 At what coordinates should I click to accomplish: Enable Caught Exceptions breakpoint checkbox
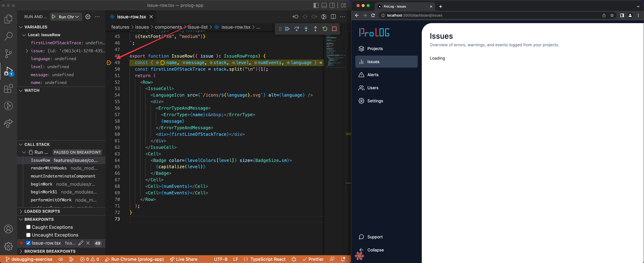[28, 227]
